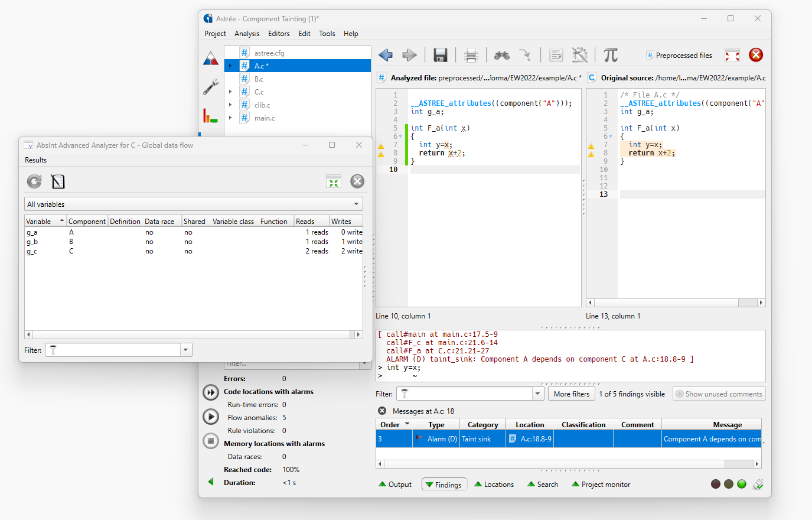Screen dimensions: 812x520
Task: Navigate forward with the gray right arrow
Action: click(409, 55)
